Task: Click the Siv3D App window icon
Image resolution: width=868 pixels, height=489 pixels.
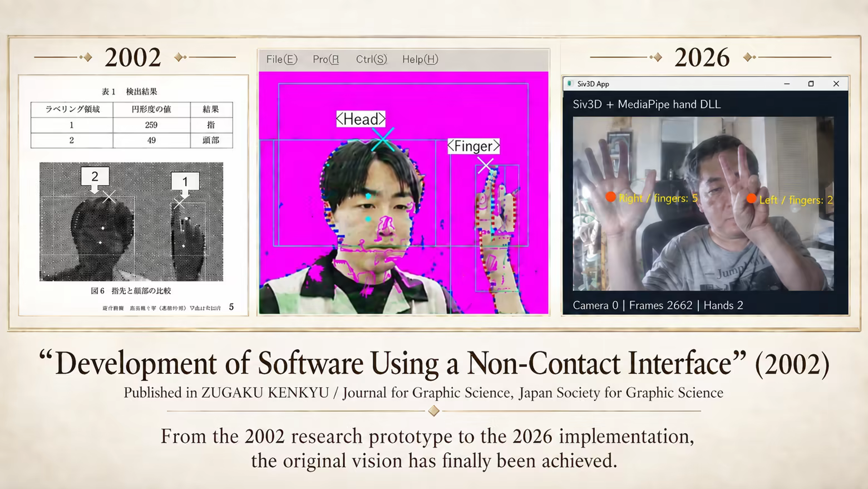Action: tap(570, 84)
